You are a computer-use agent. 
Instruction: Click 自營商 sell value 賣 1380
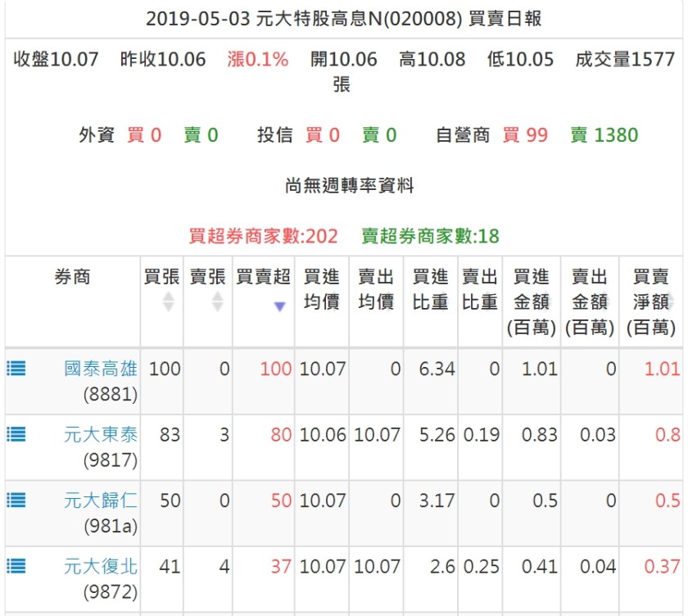click(604, 135)
